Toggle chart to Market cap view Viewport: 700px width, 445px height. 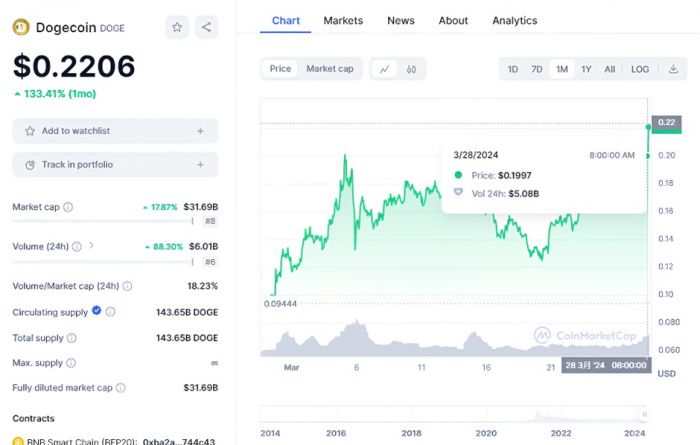point(329,69)
